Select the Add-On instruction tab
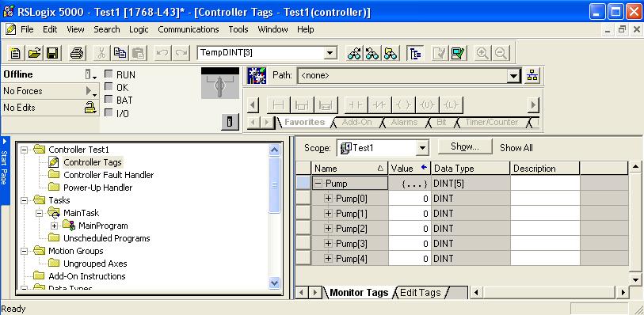The width and height of the screenshot is (644, 315). (x=356, y=122)
